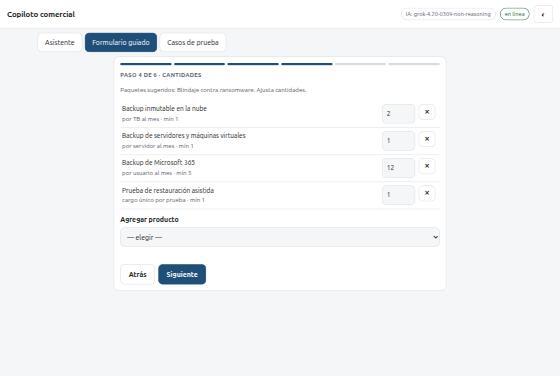Screen dimensions: 560x376
Task: Click the Copiloto comercial title
Action: [x=41, y=14]
